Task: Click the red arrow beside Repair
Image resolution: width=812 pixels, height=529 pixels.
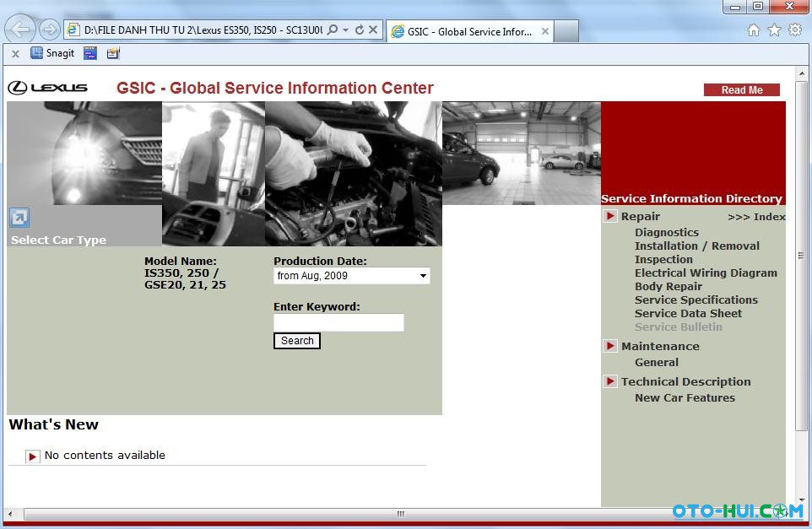Action: coord(610,216)
